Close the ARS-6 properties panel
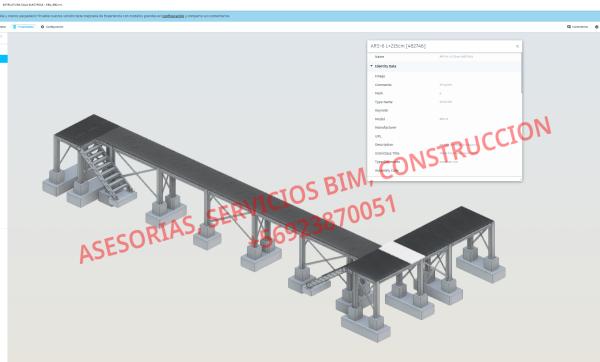This screenshot has height=362, width=600. tap(517, 46)
